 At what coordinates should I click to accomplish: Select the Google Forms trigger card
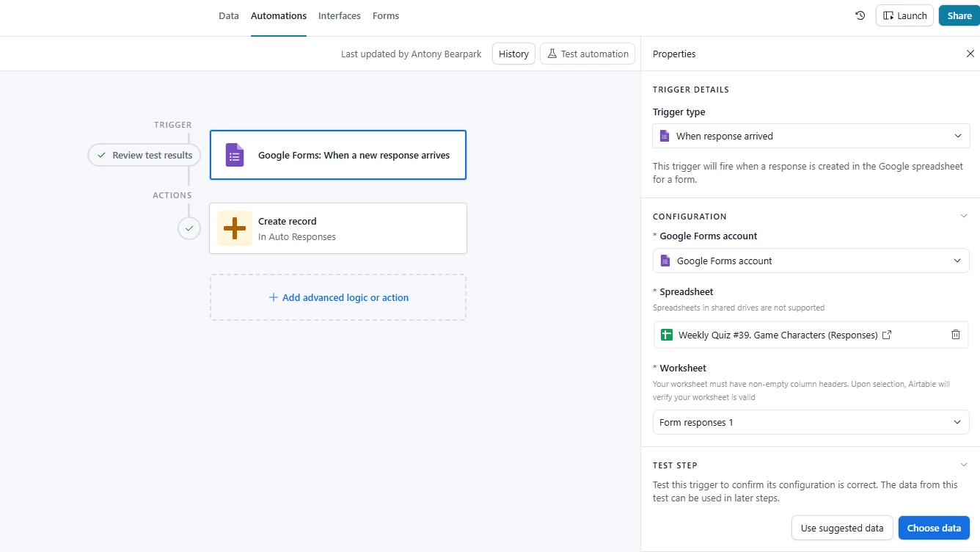[x=338, y=155]
